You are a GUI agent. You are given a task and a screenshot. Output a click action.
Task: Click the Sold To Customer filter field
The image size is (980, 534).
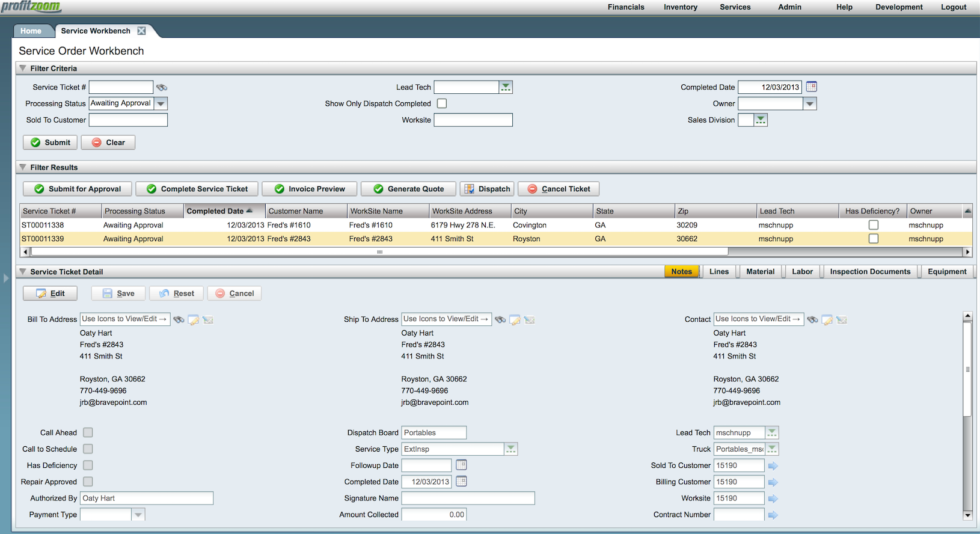pyautogui.click(x=128, y=120)
